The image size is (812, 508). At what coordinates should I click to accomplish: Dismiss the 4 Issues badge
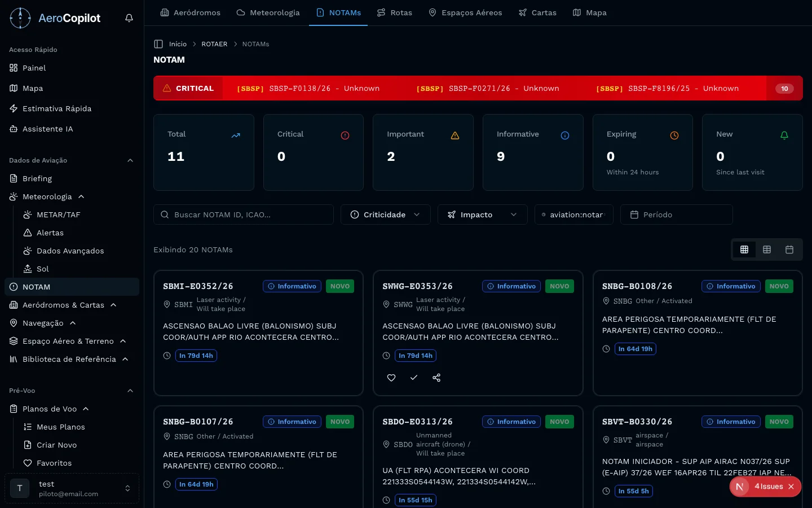[791, 487]
